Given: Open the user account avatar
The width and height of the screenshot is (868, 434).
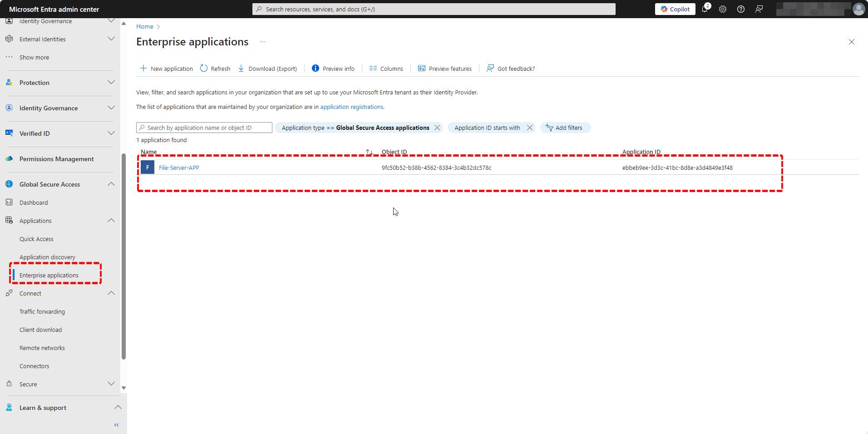Looking at the screenshot, I should (x=858, y=9).
